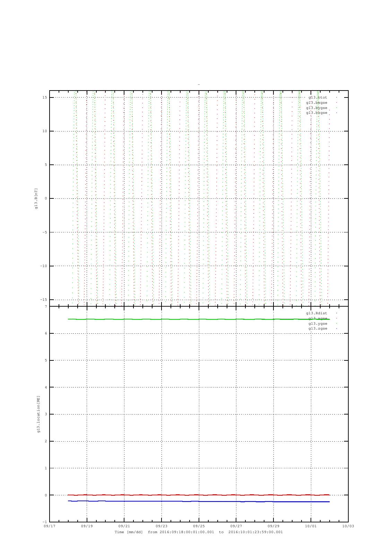The width and height of the screenshot is (392, 555).
Task: Click the 3 tick on the location axis
Action: 46,414
